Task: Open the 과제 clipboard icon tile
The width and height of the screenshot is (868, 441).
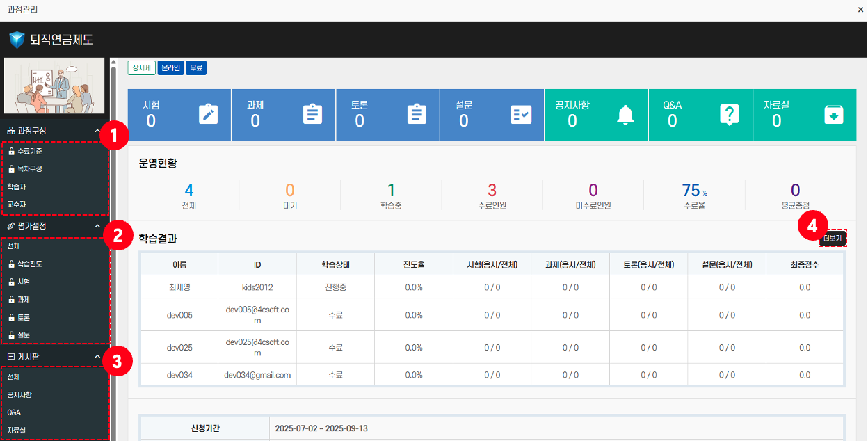Action: tap(312, 114)
